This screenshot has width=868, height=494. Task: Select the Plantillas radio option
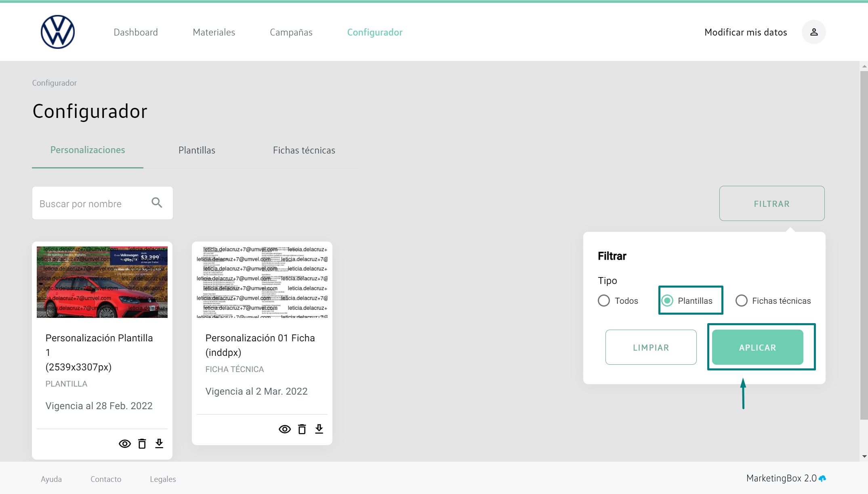point(668,301)
